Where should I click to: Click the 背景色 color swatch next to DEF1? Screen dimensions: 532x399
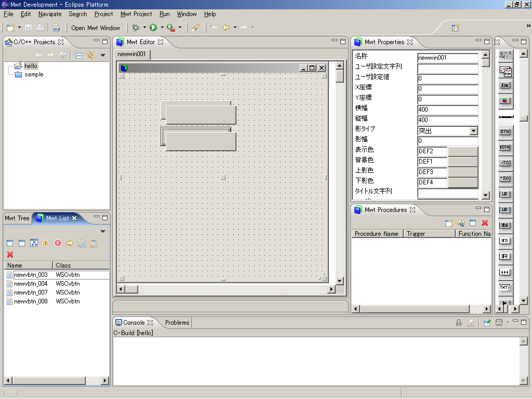click(x=463, y=162)
